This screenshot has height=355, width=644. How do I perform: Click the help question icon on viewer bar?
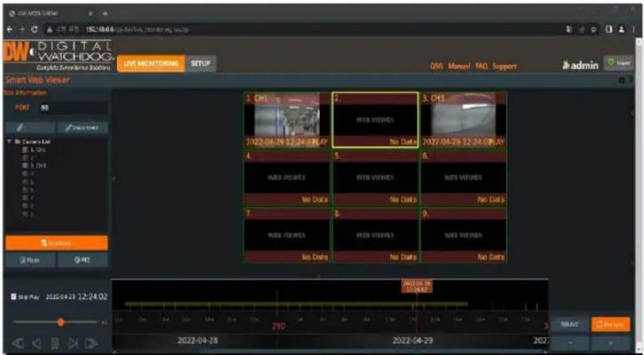[630, 80]
